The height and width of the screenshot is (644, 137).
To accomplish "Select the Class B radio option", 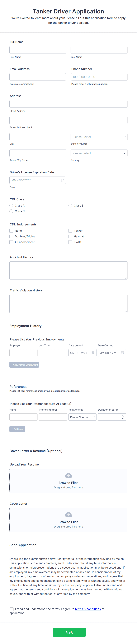I will [70, 206].
